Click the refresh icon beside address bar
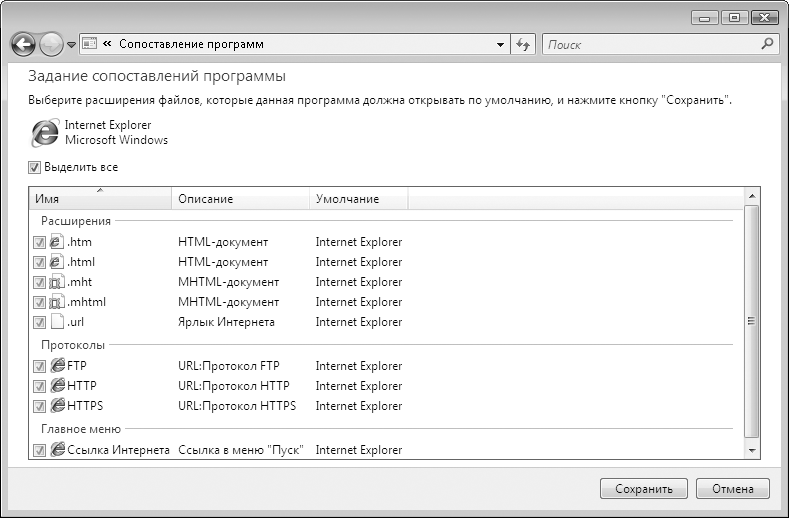This screenshot has height=518, width=789. coord(523,44)
